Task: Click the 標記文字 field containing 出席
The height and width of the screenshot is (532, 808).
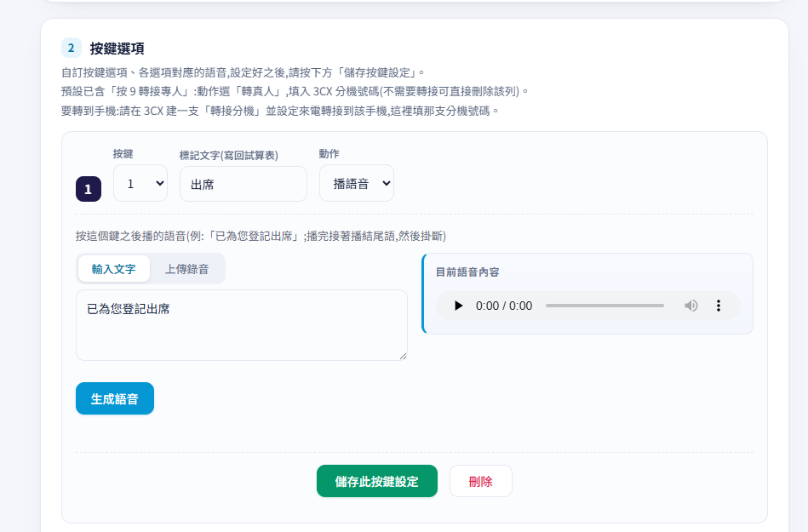Action: point(244,184)
